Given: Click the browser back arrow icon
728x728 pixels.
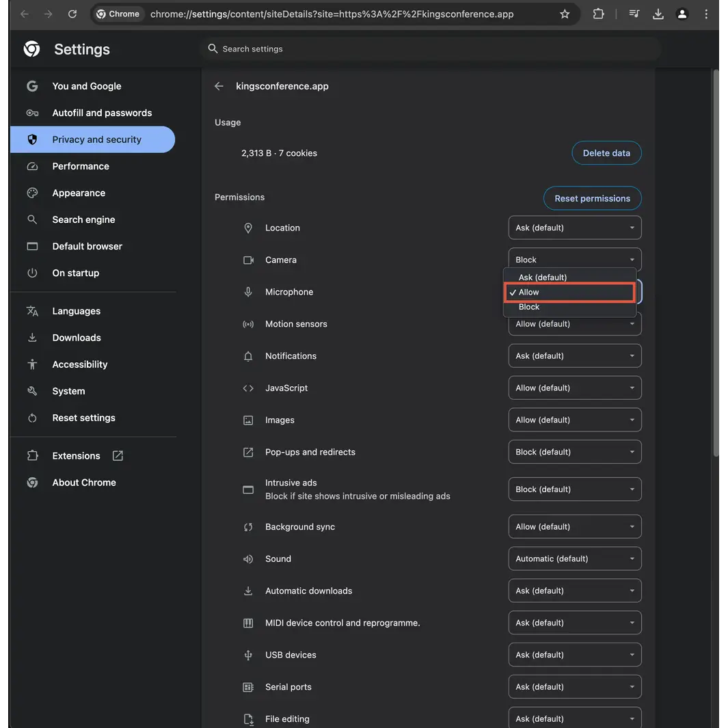Looking at the screenshot, I should click(24, 14).
